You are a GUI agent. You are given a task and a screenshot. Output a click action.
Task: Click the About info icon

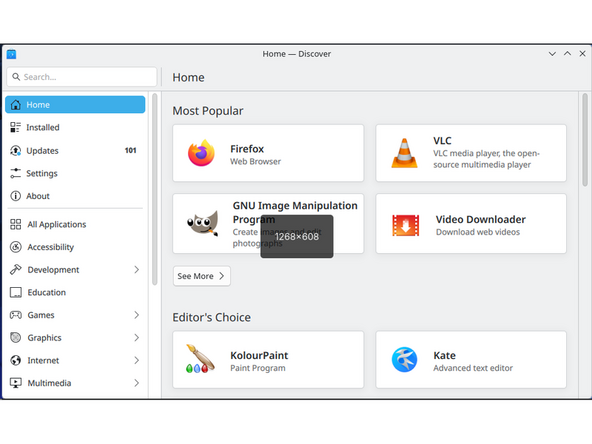(x=15, y=196)
